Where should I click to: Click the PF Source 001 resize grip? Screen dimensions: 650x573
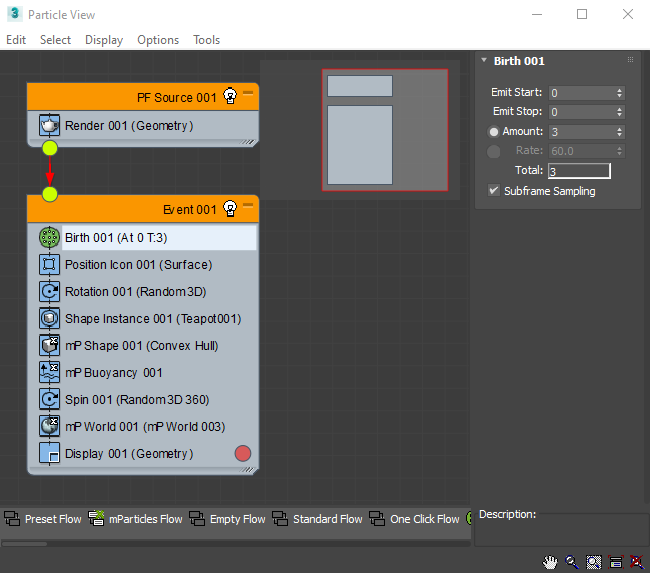pos(248,142)
